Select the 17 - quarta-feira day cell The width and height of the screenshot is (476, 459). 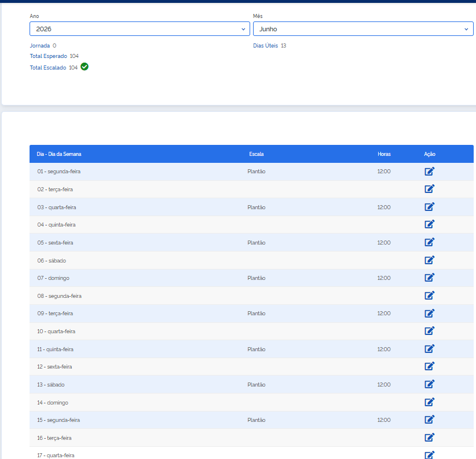click(x=56, y=456)
